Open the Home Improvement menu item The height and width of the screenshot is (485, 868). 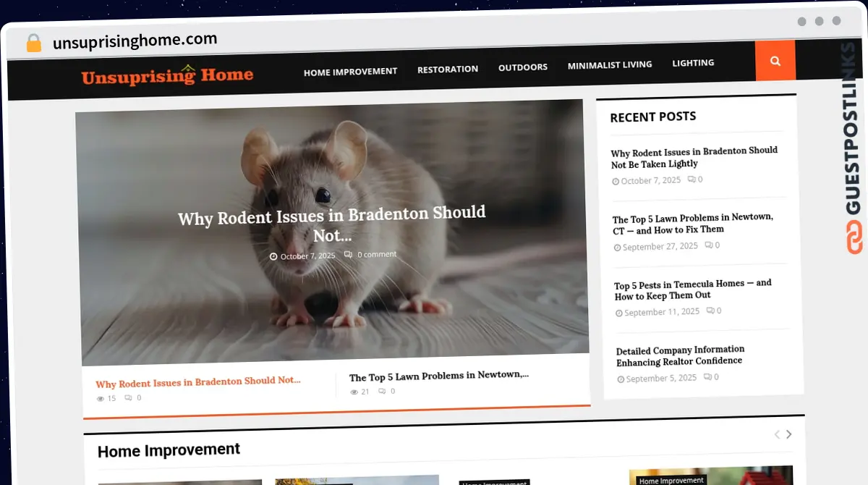point(350,71)
